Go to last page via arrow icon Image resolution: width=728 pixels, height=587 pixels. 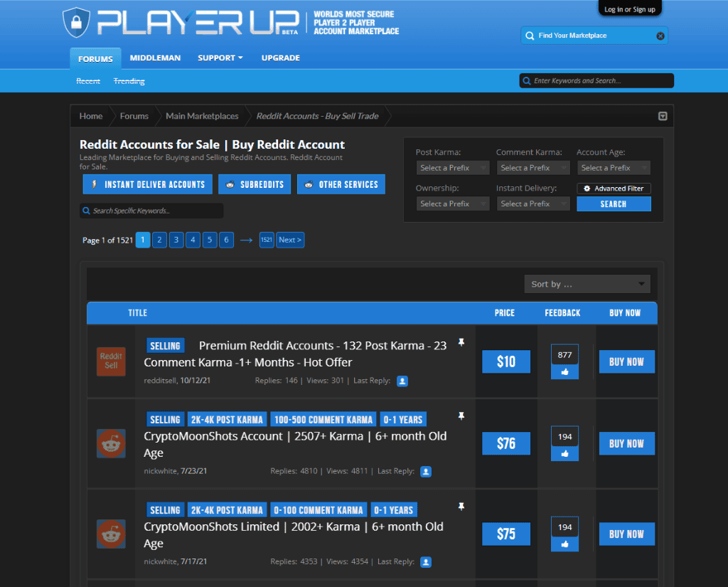click(x=246, y=240)
